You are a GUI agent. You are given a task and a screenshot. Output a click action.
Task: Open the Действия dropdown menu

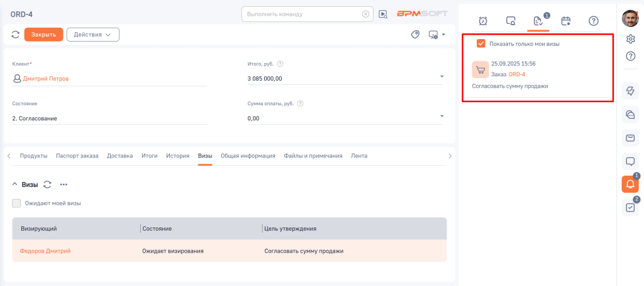tap(92, 35)
